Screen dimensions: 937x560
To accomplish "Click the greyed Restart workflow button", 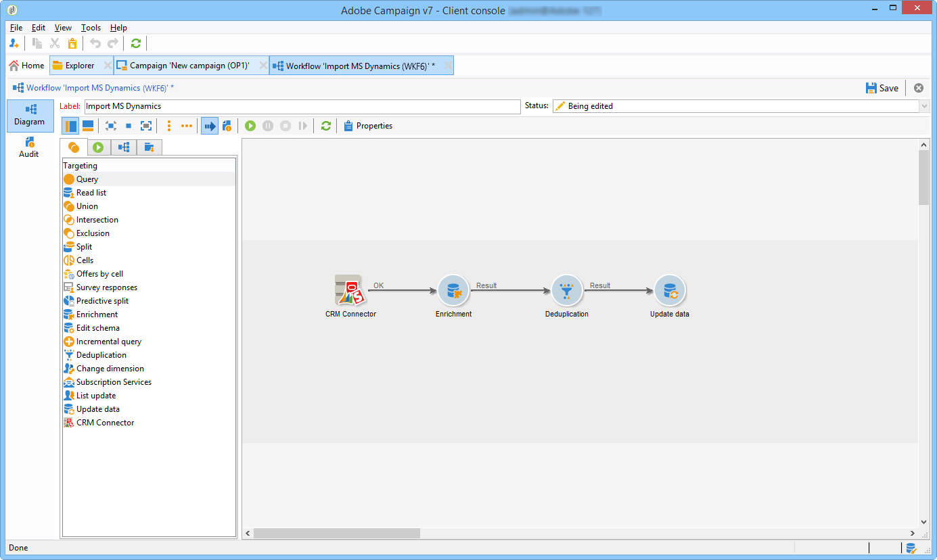I will click(303, 126).
